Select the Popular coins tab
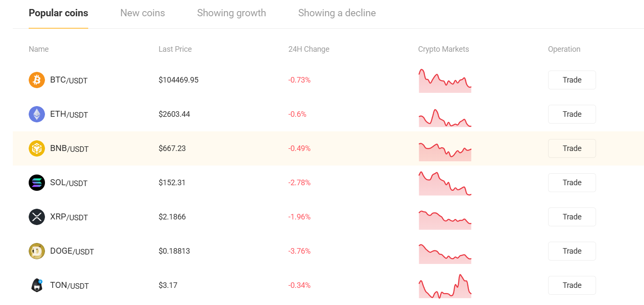This screenshot has width=644, height=305. click(58, 13)
